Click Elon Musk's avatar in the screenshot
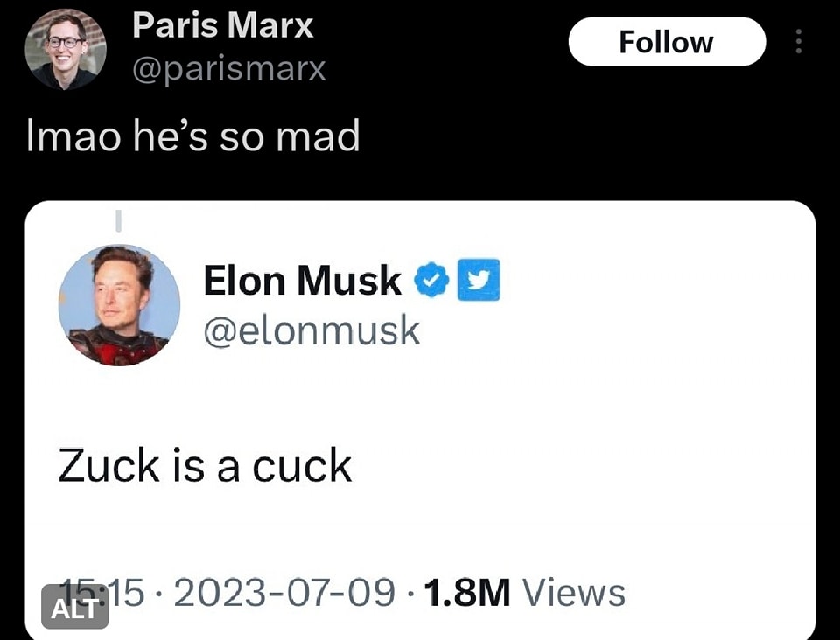Image resolution: width=840 pixels, height=640 pixels. coord(119,305)
